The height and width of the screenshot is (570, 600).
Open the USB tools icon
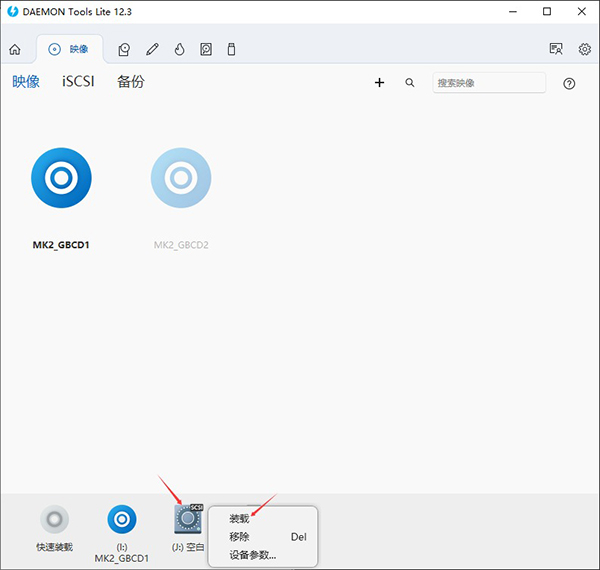coord(231,48)
